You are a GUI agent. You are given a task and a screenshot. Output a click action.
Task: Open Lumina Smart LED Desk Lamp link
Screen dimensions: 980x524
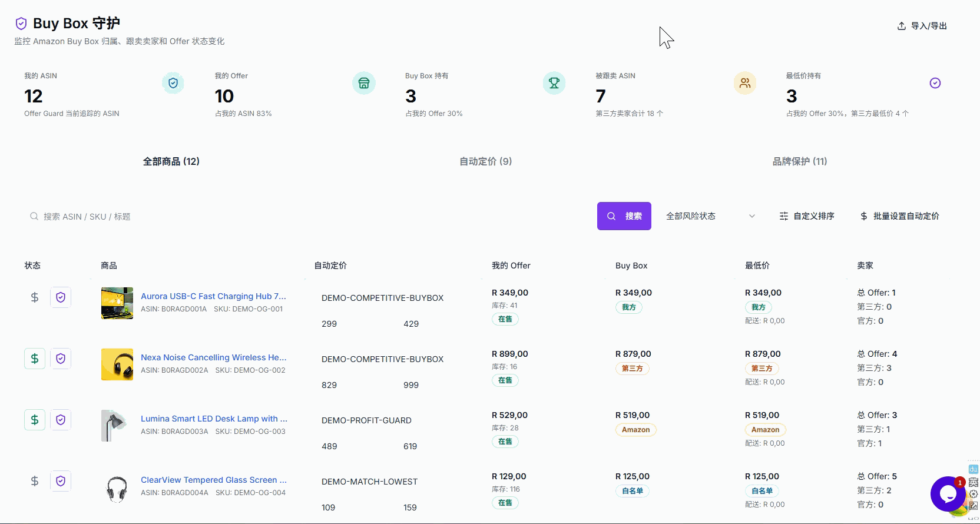coord(214,419)
